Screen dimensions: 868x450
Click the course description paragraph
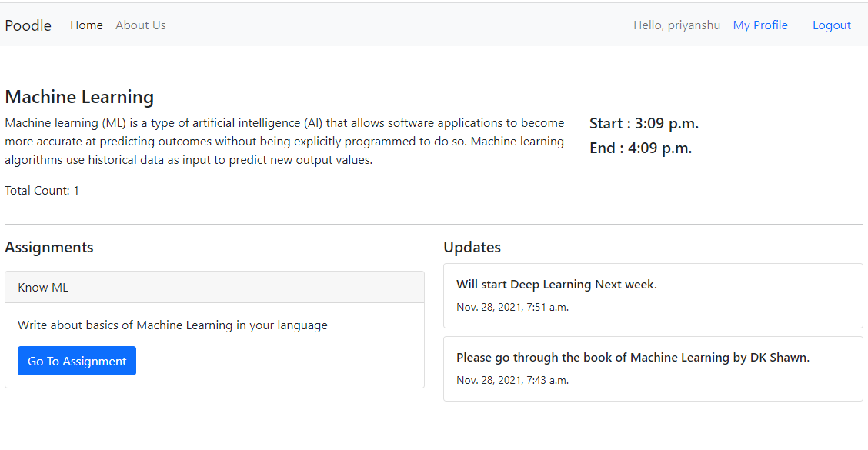coord(284,141)
